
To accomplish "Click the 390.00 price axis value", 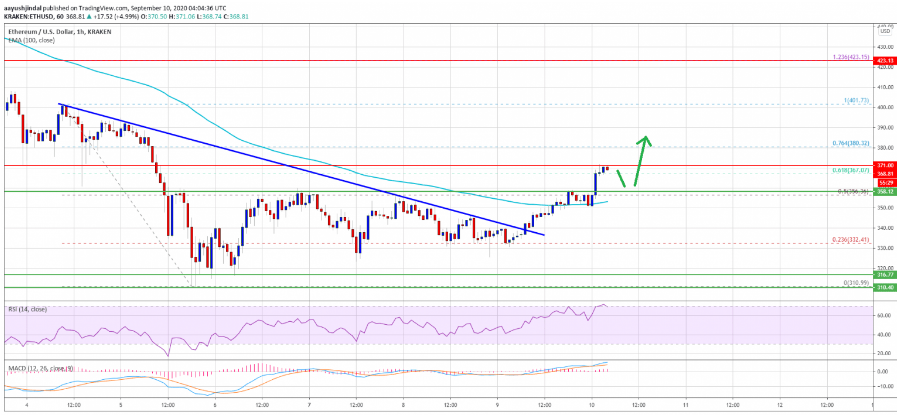I will 885,128.
